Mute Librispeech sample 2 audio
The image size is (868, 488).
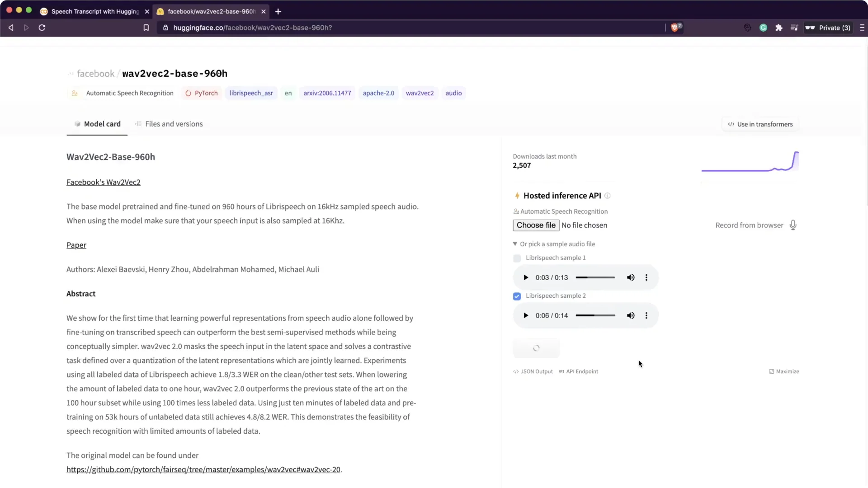click(631, 315)
